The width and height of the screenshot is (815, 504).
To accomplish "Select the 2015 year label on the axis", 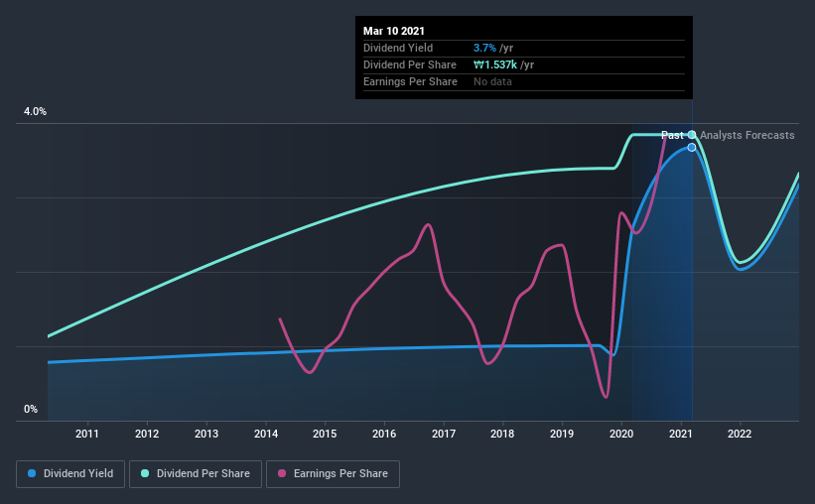I will [x=325, y=434].
